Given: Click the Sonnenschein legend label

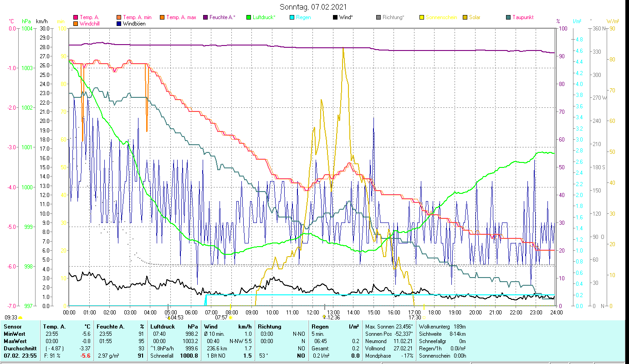Looking at the screenshot, I should pos(441,18).
